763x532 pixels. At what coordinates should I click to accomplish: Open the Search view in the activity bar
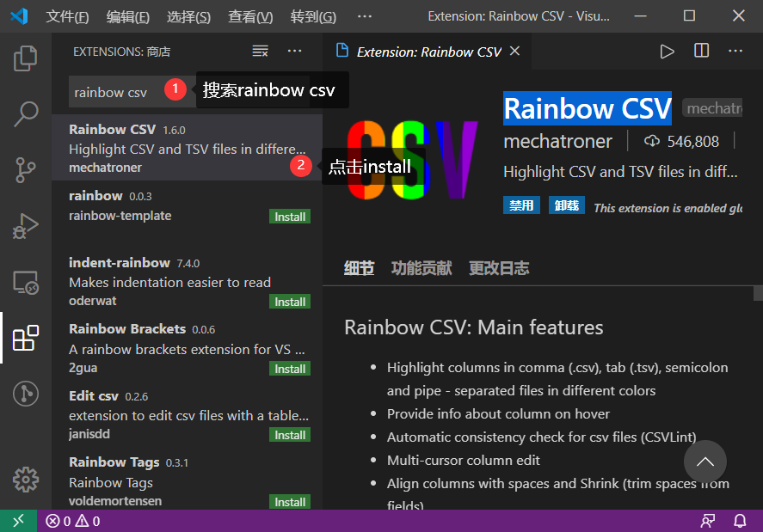pyautogui.click(x=26, y=113)
